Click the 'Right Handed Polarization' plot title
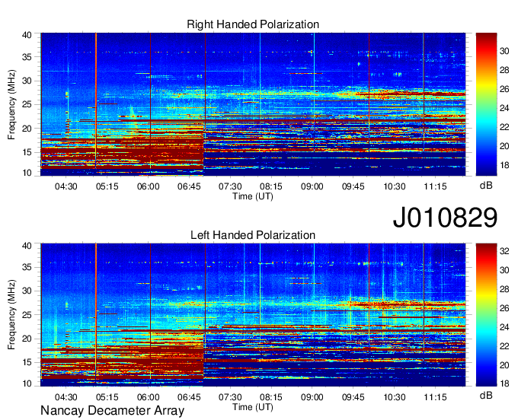 [x=253, y=24]
